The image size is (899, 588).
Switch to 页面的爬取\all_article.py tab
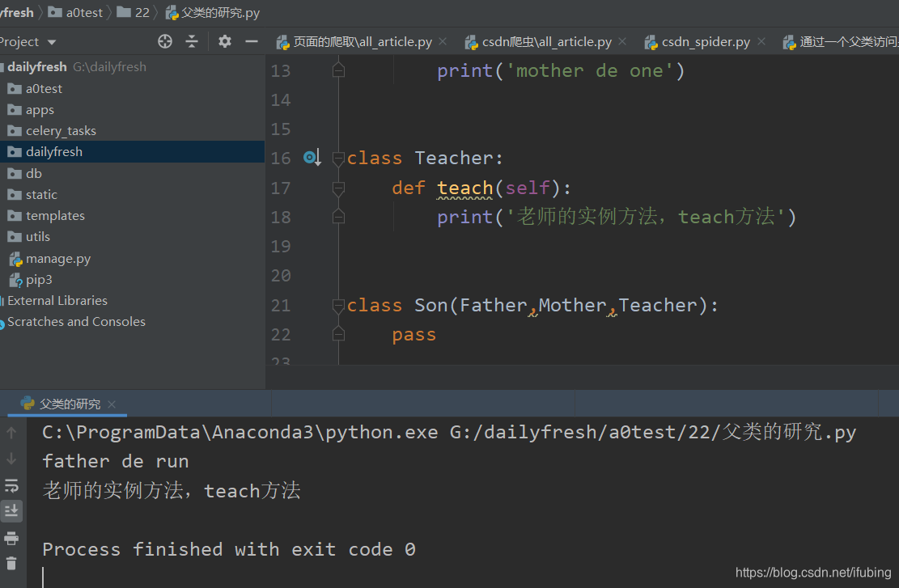pyautogui.click(x=363, y=42)
